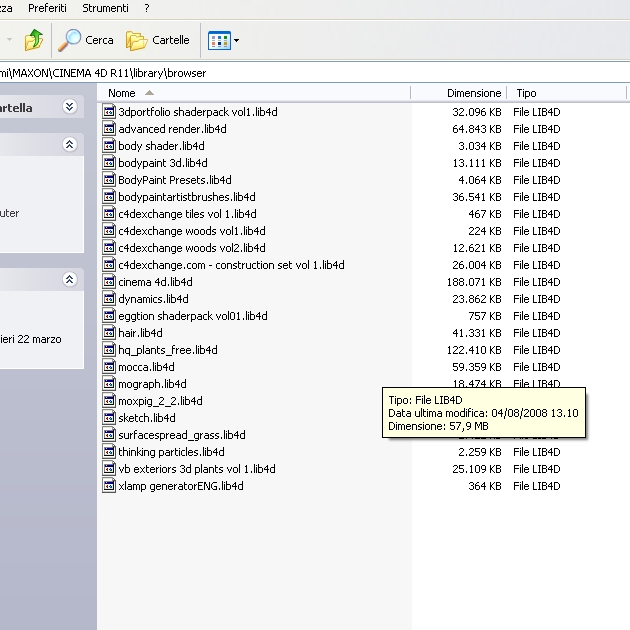Click size value '757 KB'
Viewport: 630px width, 630px height.
485,316
